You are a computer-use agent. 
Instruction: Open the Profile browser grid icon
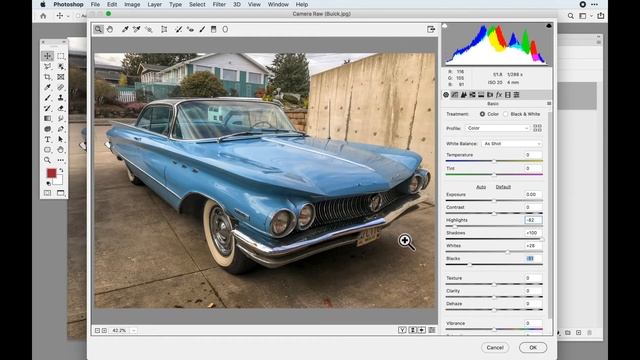click(538, 128)
